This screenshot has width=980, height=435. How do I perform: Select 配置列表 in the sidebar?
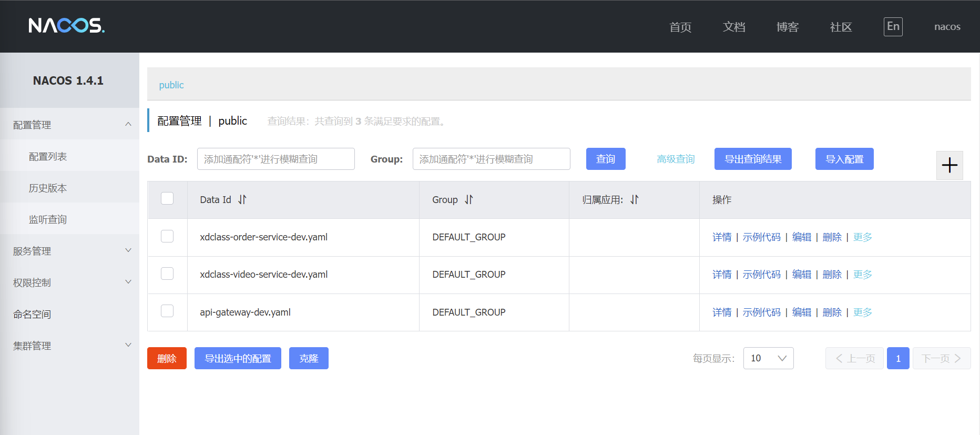(x=69, y=156)
